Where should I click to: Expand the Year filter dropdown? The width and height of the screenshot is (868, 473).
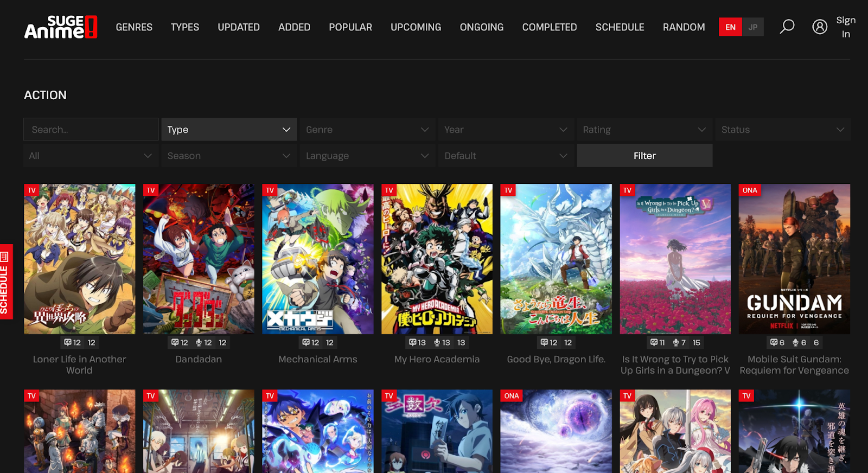click(506, 130)
